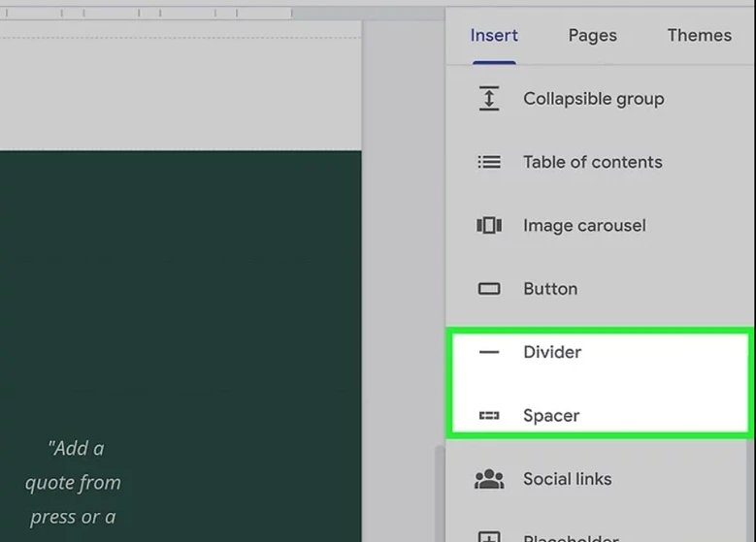Choose the Image carousel label
This screenshot has height=542, width=756.
click(584, 226)
